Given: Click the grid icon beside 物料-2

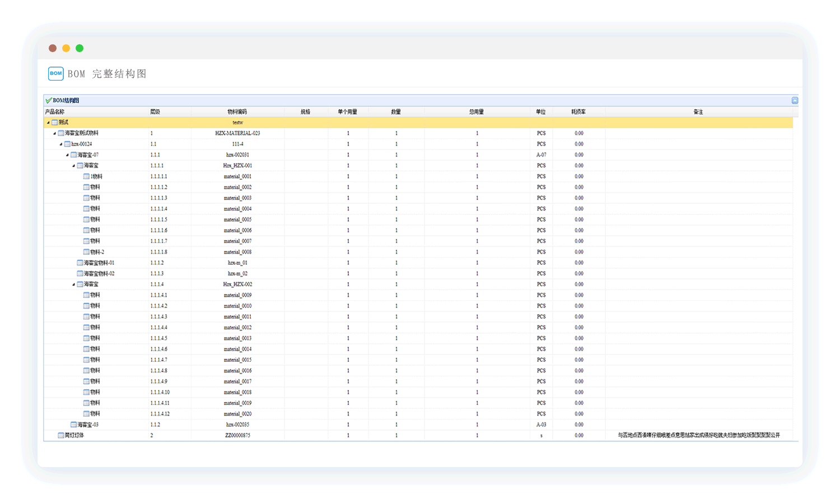Looking at the screenshot, I should tap(86, 252).
